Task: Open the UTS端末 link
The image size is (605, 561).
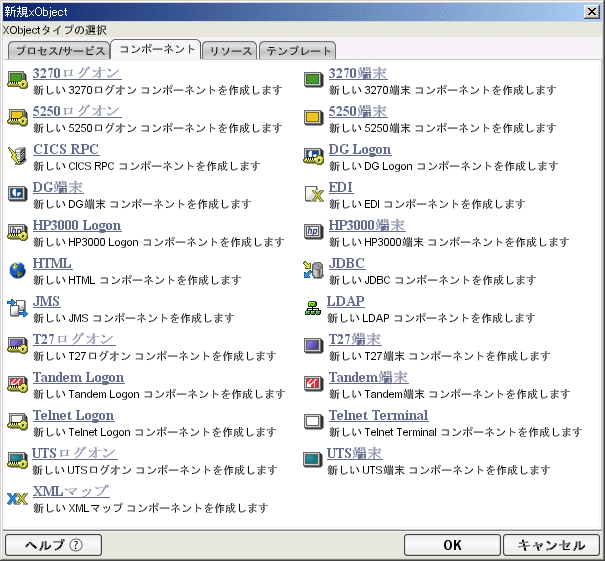Action: point(355,453)
